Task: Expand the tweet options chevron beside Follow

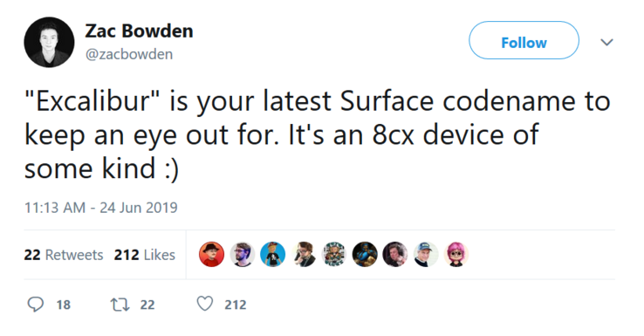Action: click(x=606, y=42)
